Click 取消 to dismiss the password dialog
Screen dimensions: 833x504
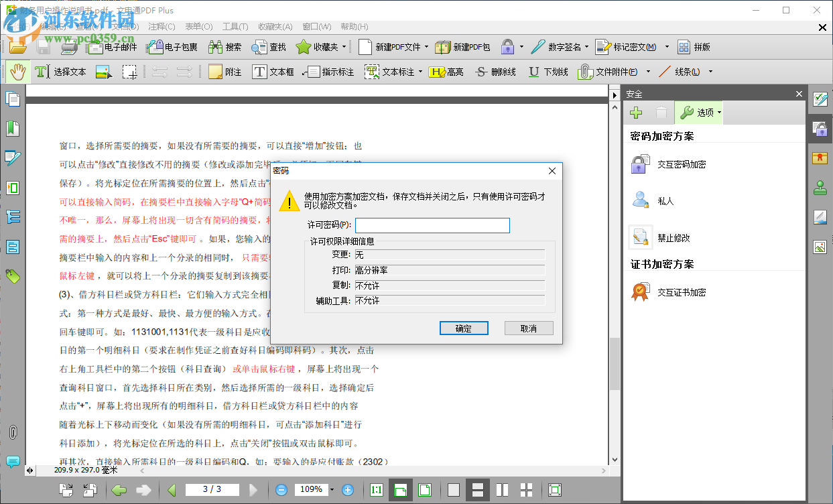529,328
